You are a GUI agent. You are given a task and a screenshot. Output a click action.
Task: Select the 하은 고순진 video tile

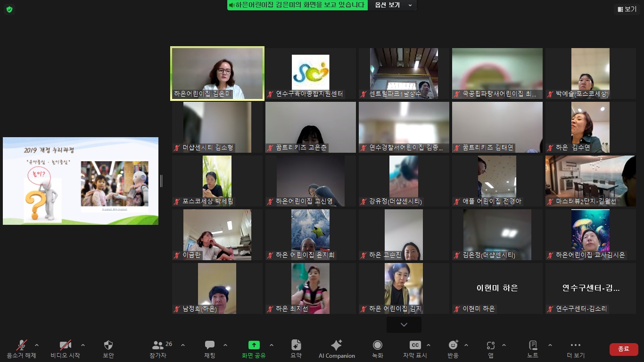[x=404, y=235]
